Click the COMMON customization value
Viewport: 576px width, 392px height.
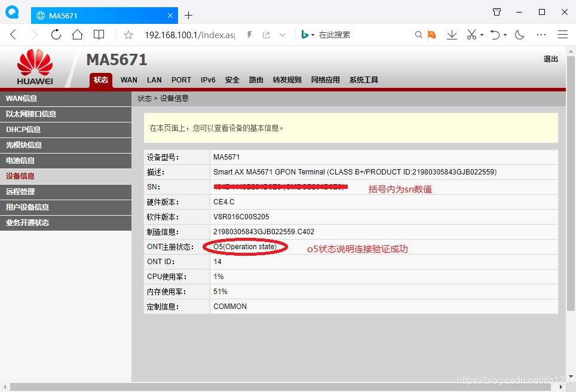coord(230,307)
